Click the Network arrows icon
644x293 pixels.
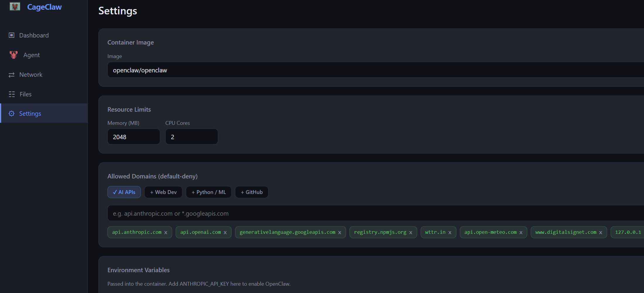point(11,74)
